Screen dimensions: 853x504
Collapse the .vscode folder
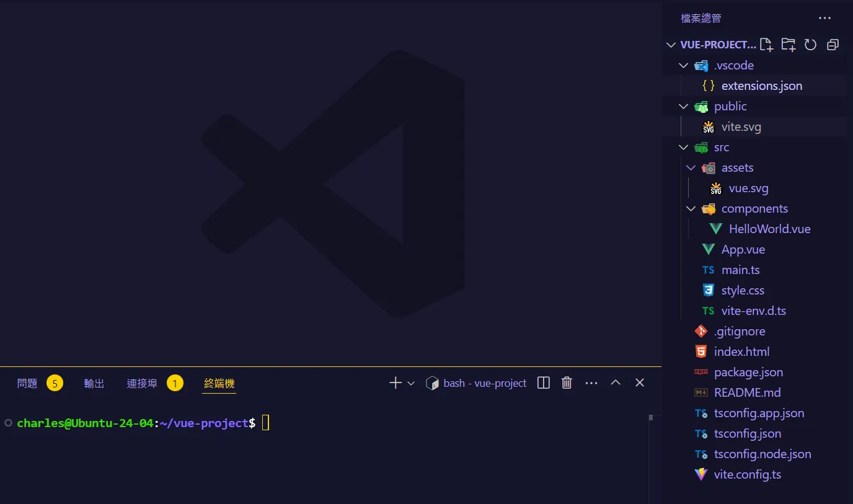754,65
